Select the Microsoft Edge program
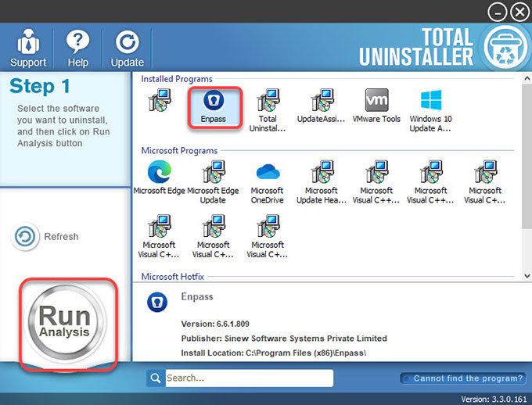Viewport: 532px width, 405px height. 159,177
